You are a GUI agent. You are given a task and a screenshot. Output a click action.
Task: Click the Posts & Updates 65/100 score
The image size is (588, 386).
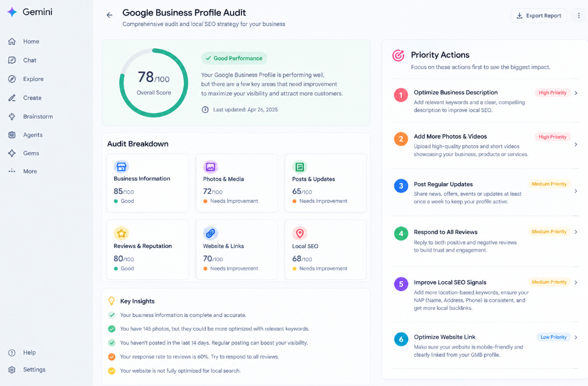[302, 191]
